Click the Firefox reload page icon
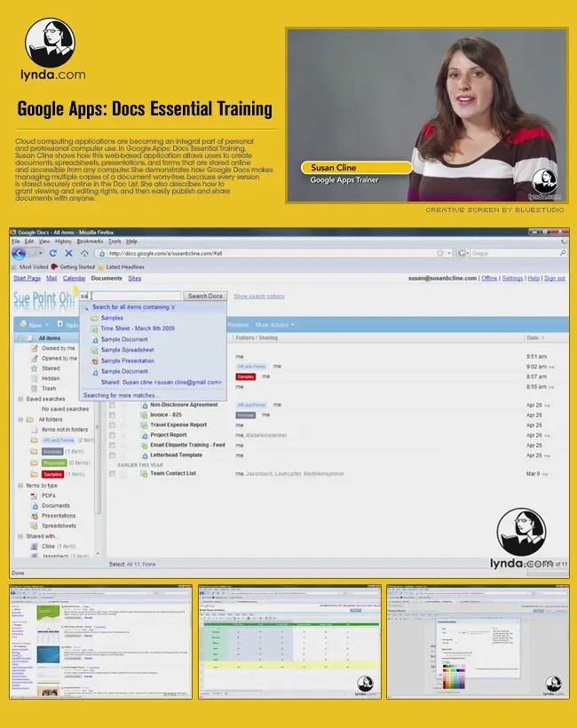The width and height of the screenshot is (577, 728). click(53, 253)
